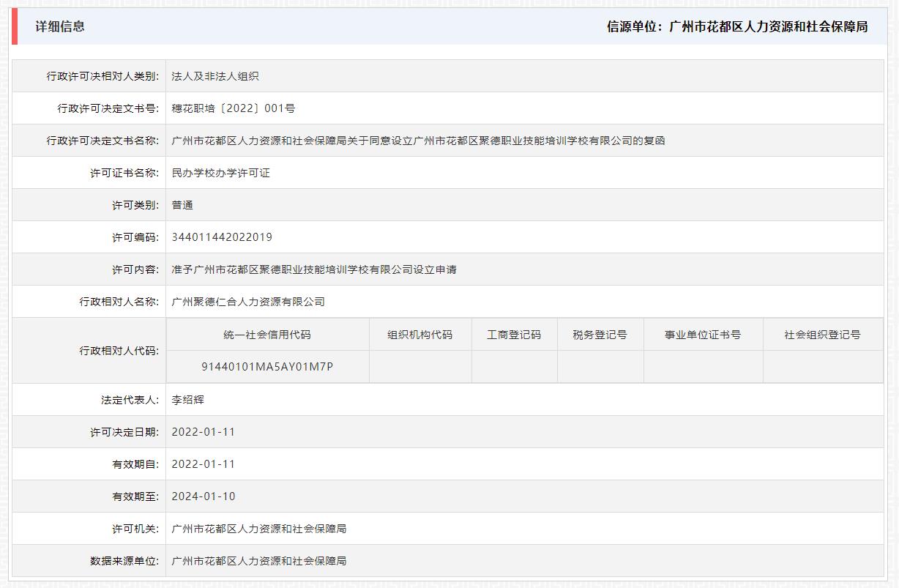The height and width of the screenshot is (588, 899).
Task: Click the 统一社会信用代码 column header
Action: (267, 335)
